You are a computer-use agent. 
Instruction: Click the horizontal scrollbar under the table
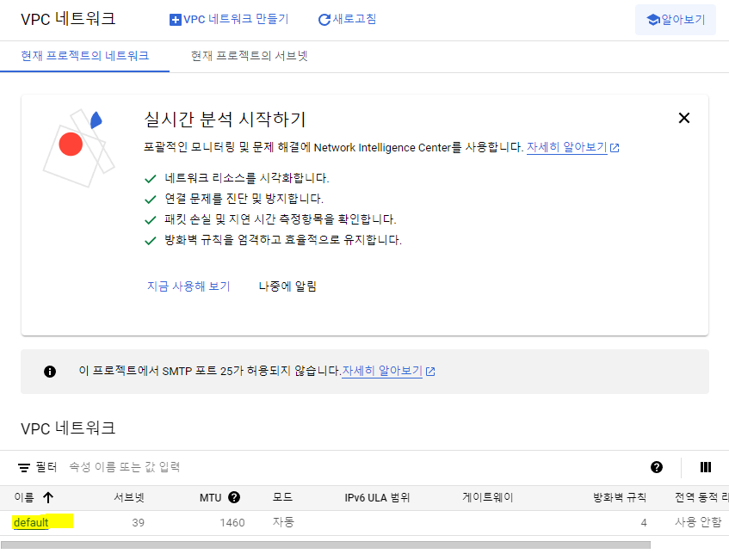(325, 545)
